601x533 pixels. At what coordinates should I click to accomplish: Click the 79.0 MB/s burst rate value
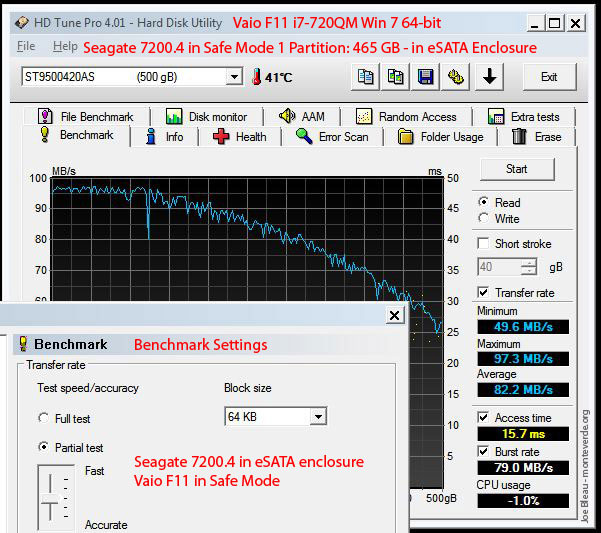point(523,467)
